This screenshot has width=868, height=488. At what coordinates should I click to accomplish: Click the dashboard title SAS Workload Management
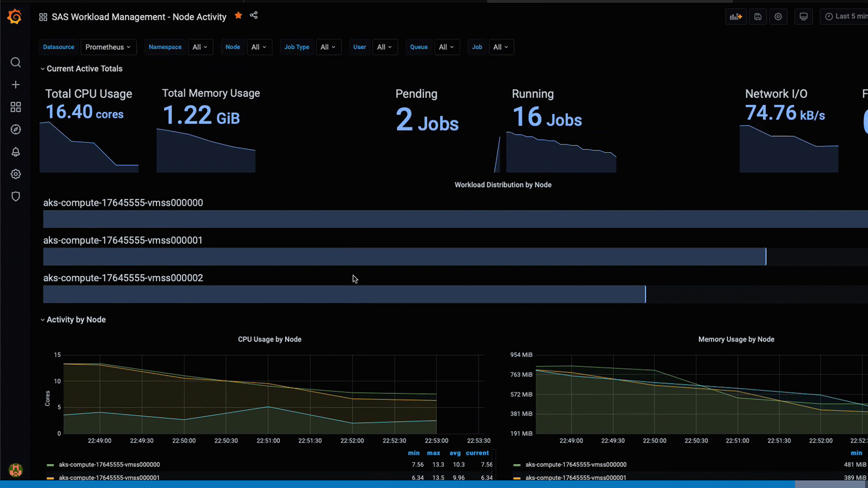139,17
